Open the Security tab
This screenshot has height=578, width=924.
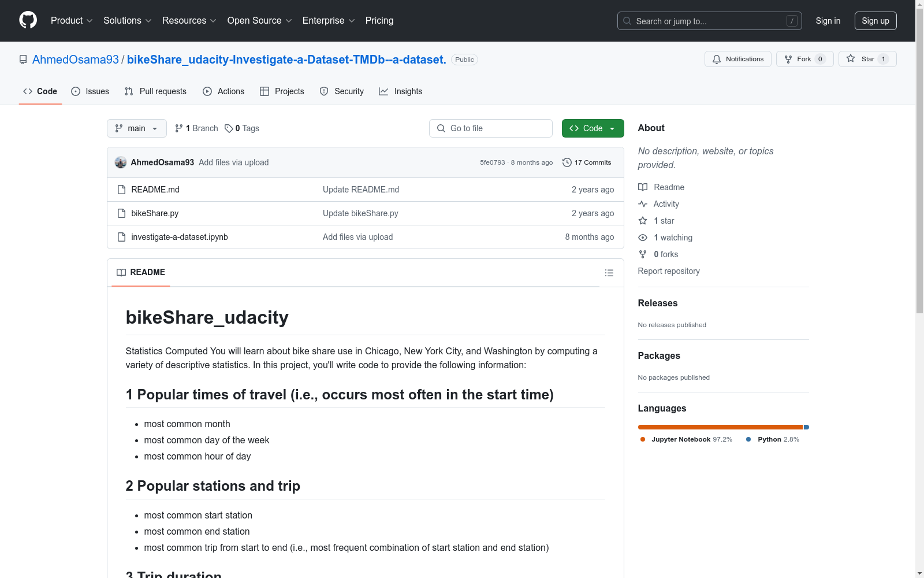pos(342,91)
